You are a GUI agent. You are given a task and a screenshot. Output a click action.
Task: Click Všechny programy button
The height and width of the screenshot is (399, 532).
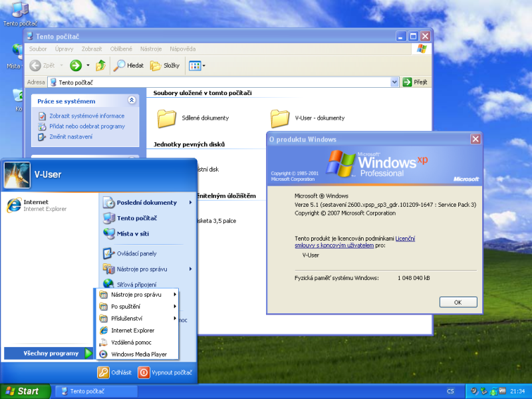pos(48,353)
